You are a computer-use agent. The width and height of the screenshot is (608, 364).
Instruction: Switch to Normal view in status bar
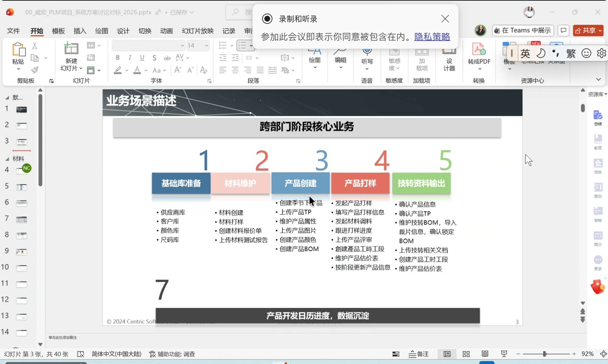tap(447, 354)
